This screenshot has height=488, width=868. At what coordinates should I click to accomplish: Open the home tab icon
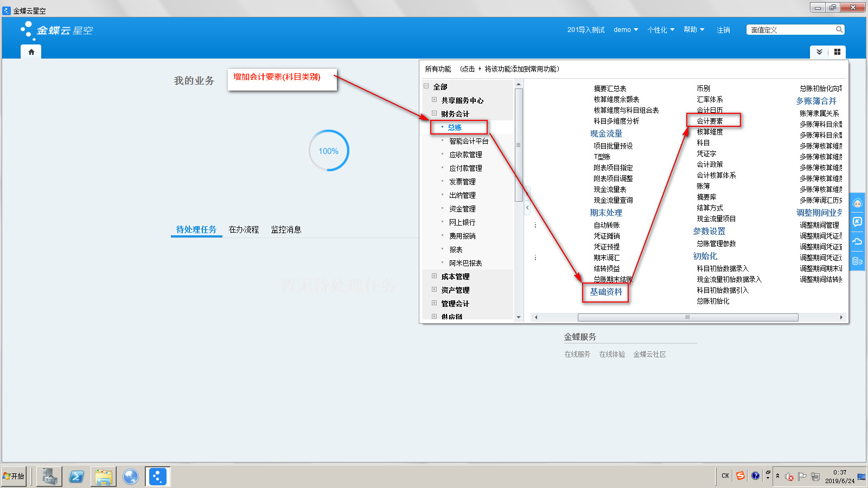click(x=31, y=52)
